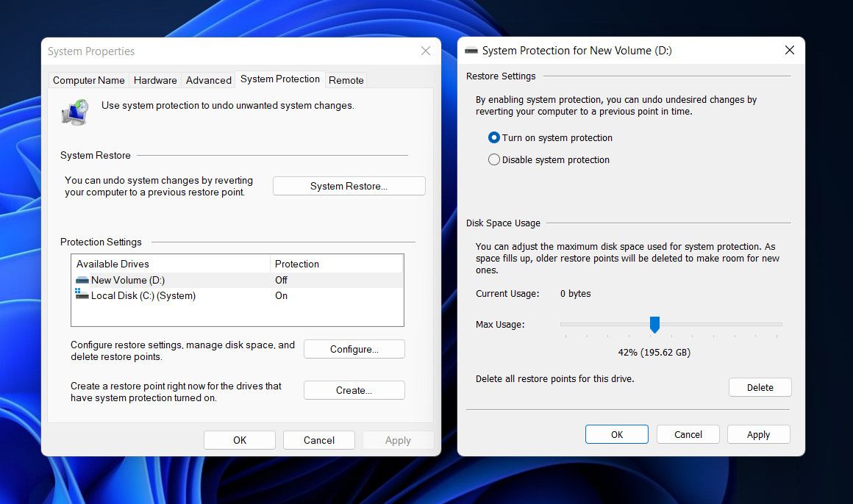Select the System Protection tab
This screenshot has height=504, width=853.
click(280, 79)
